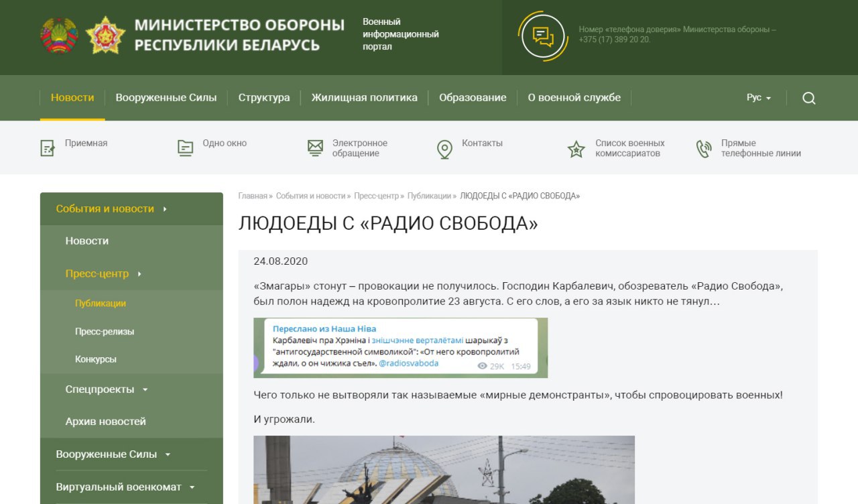This screenshot has height=504, width=858.
Task: Go to Публикации breadcrumb link
Action: tap(429, 196)
